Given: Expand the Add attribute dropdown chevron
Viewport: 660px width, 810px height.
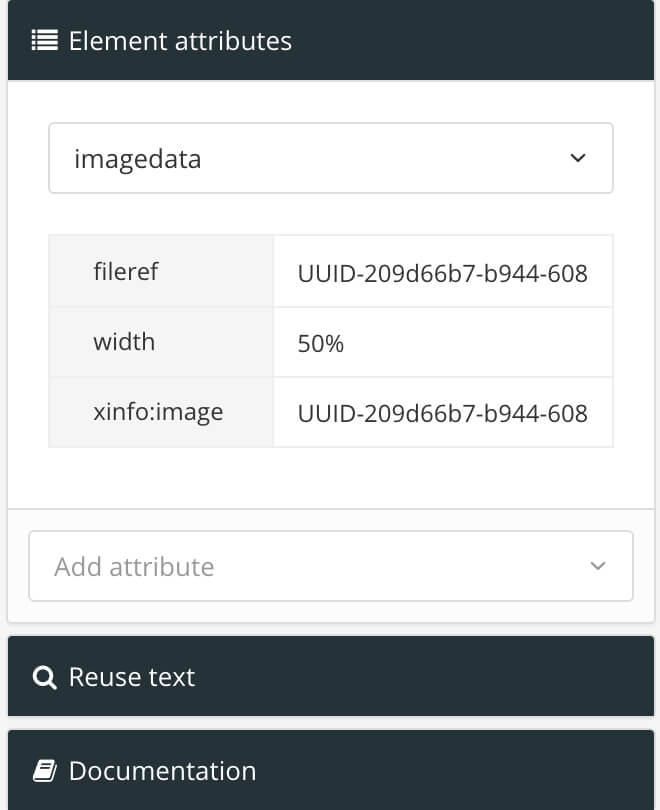Looking at the screenshot, I should (597, 565).
